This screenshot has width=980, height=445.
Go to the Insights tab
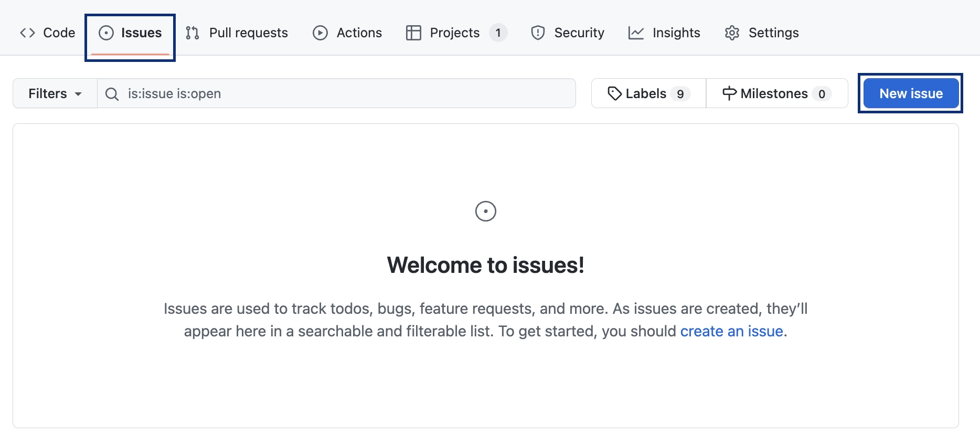pos(676,33)
